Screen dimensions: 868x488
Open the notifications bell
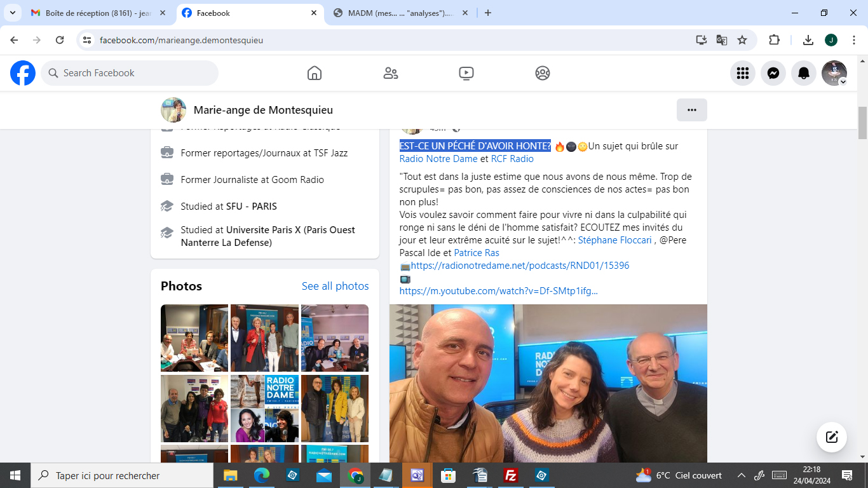coord(804,73)
